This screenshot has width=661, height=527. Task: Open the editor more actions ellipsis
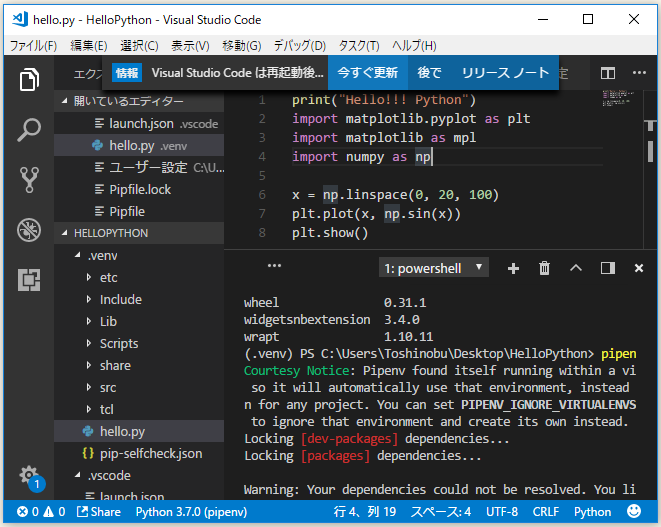[639, 73]
